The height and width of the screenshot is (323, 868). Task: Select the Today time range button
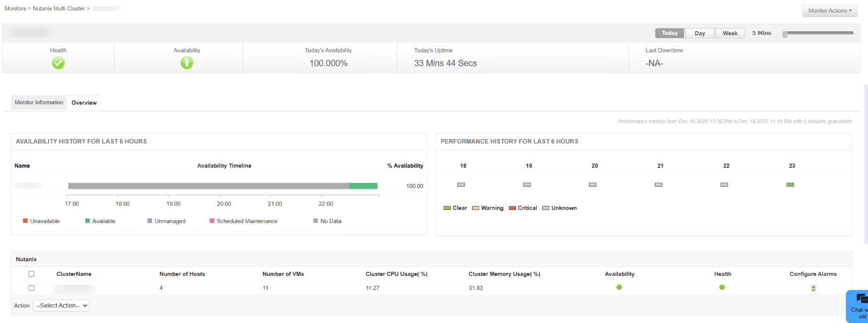pyautogui.click(x=670, y=33)
